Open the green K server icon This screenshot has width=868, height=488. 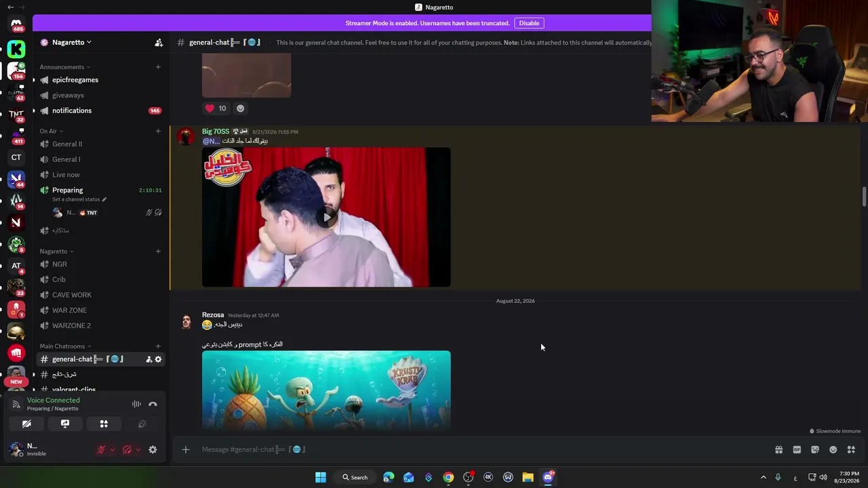[16, 49]
